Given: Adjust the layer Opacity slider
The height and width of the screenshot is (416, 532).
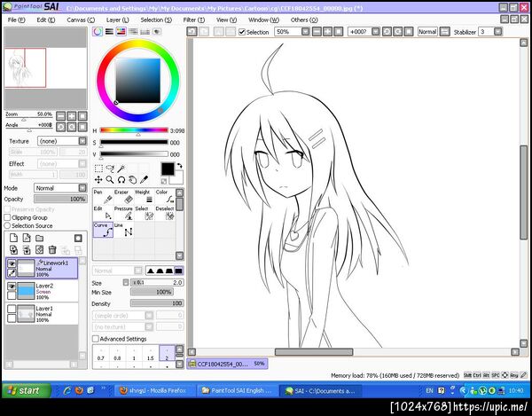Looking at the screenshot, I should (x=60, y=200).
